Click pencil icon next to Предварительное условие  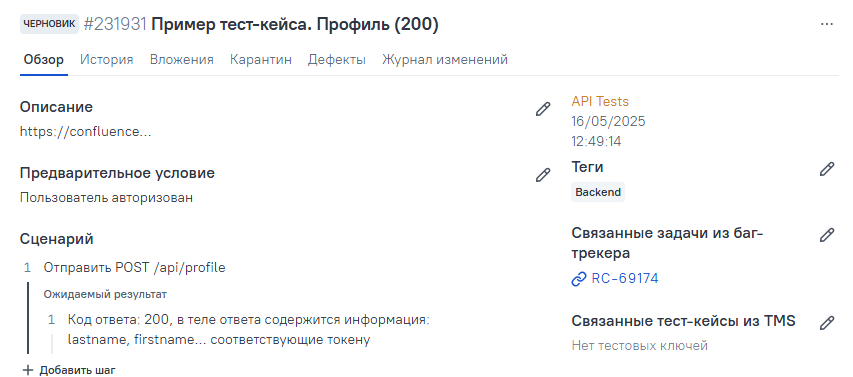[x=543, y=175]
